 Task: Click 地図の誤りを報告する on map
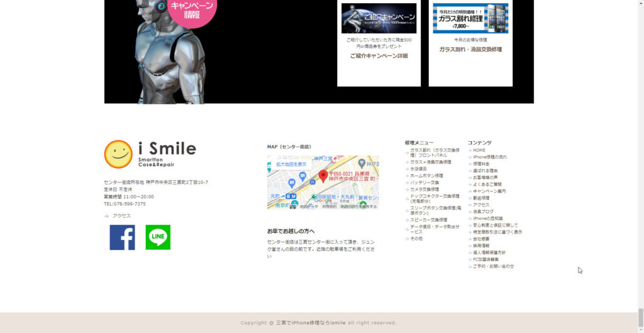pyautogui.click(x=358, y=207)
